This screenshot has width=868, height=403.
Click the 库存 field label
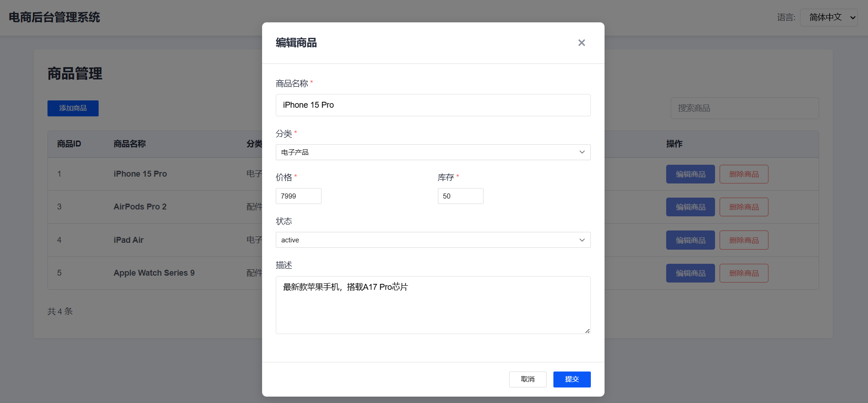446,177
